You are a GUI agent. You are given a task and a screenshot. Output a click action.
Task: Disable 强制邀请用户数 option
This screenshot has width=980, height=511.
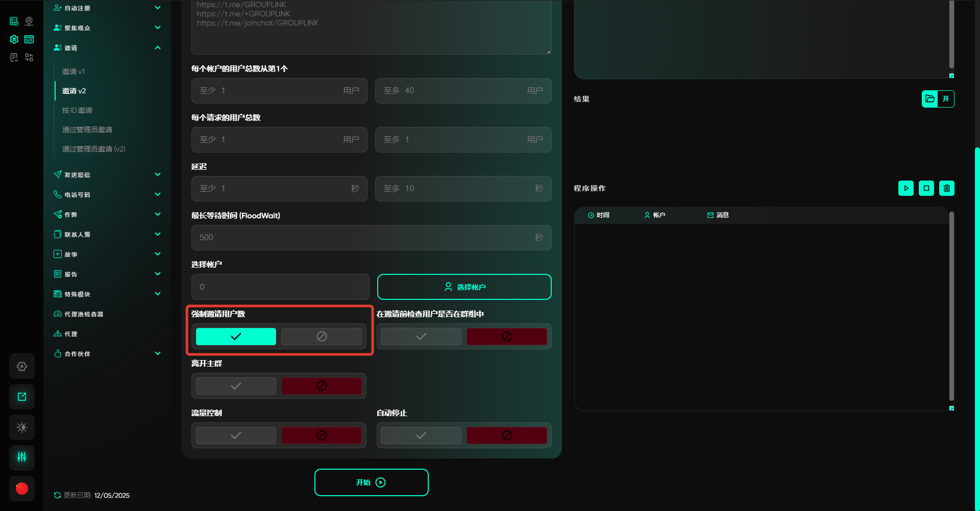[321, 337]
